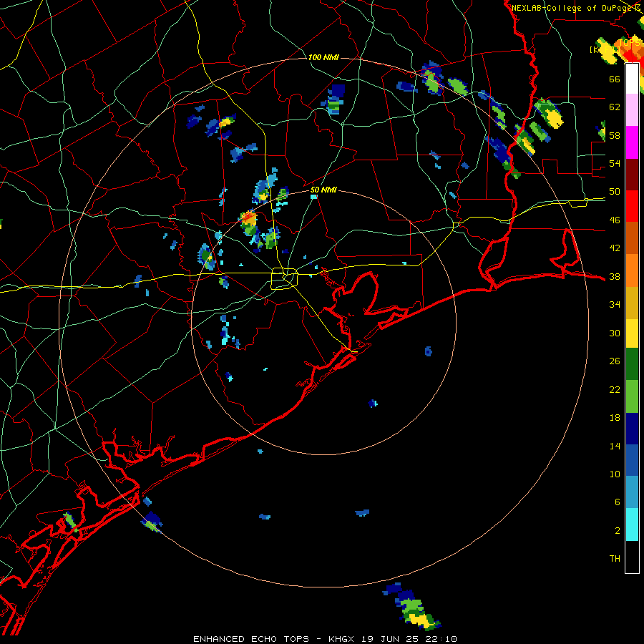Click the light pink legend swatch
This screenshot has width=644, height=644.
click(632, 109)
